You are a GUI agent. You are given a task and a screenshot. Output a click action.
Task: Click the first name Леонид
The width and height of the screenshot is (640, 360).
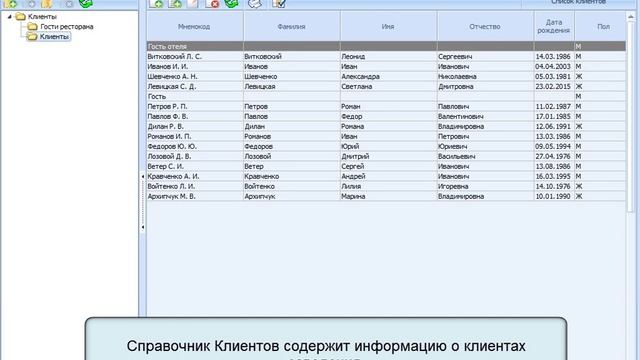point(353,57)
